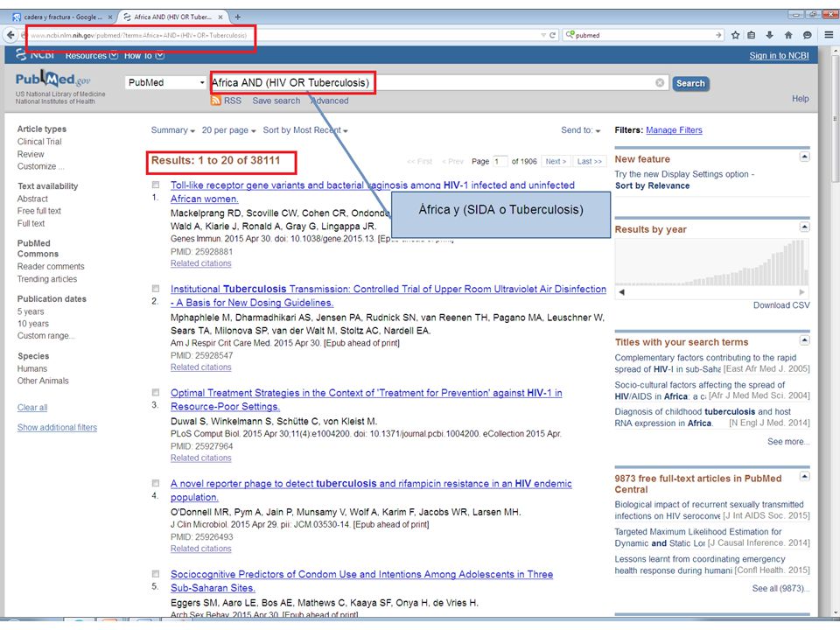Click the page number input field

click(x=500, y=161)
